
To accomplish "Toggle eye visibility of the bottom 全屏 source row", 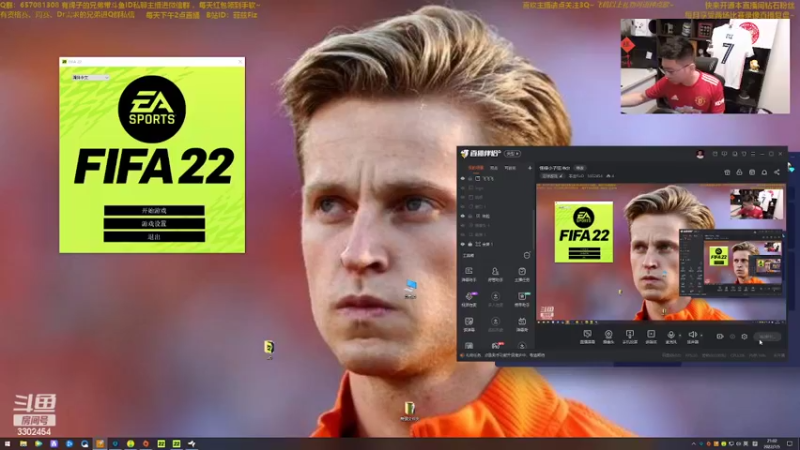I will tap(463, 244).
